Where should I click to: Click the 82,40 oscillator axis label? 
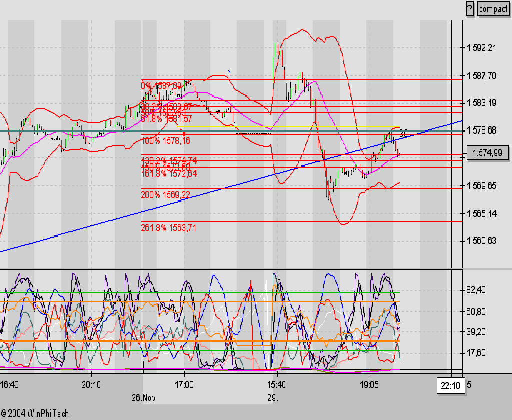(x=476, y=290)
